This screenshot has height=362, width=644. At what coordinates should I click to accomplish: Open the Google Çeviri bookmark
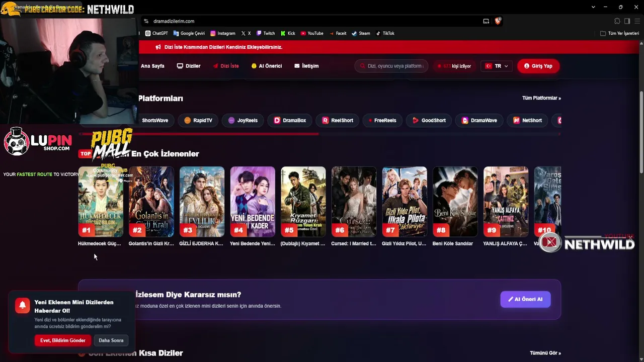point(189,33)
